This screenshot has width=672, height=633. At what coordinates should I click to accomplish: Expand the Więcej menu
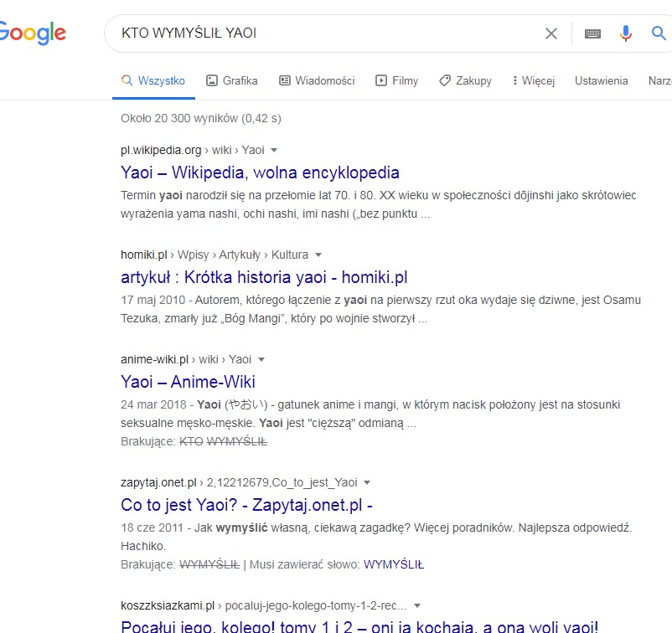point(534,81)
